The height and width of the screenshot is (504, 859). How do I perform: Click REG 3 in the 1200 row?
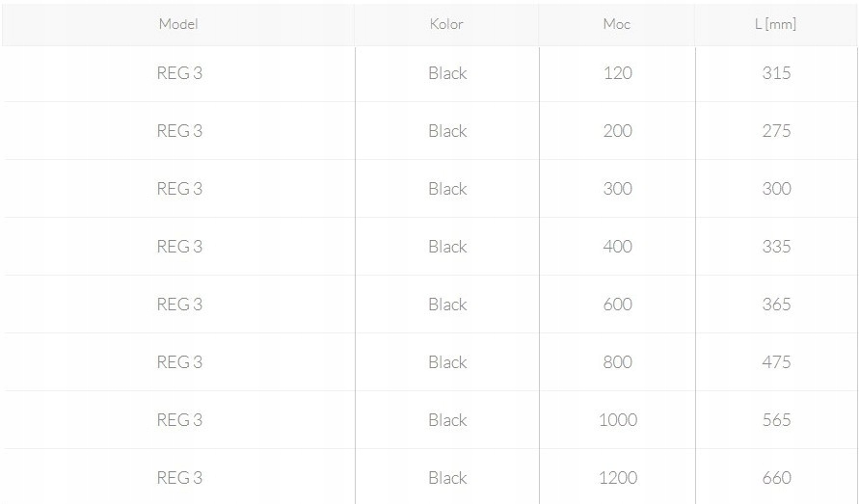tap(179, 478)
